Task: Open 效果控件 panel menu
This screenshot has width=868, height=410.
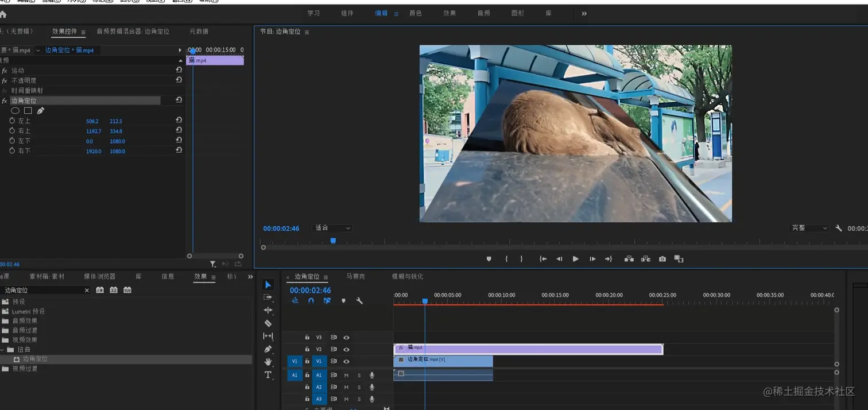Action: point(83,32)
